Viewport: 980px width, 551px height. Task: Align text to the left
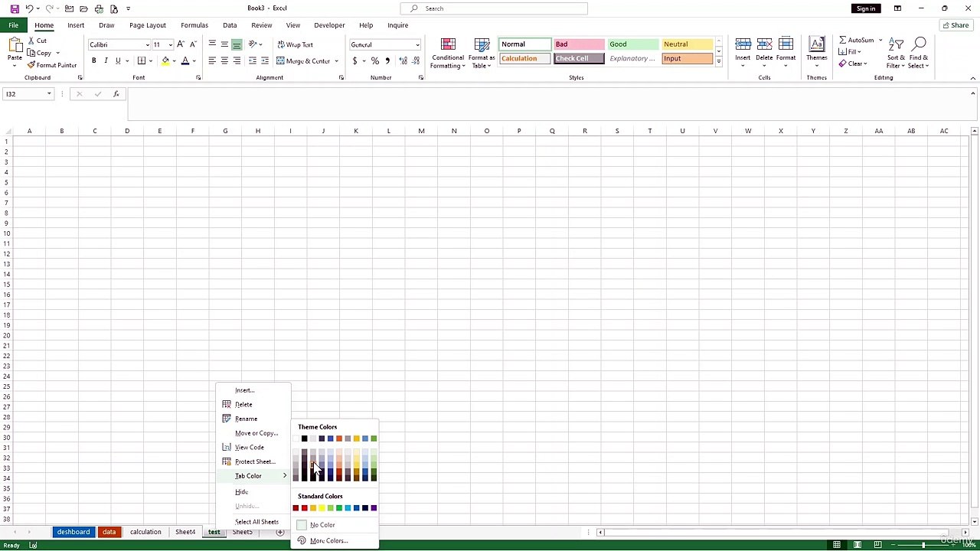(x=212, y=60)
